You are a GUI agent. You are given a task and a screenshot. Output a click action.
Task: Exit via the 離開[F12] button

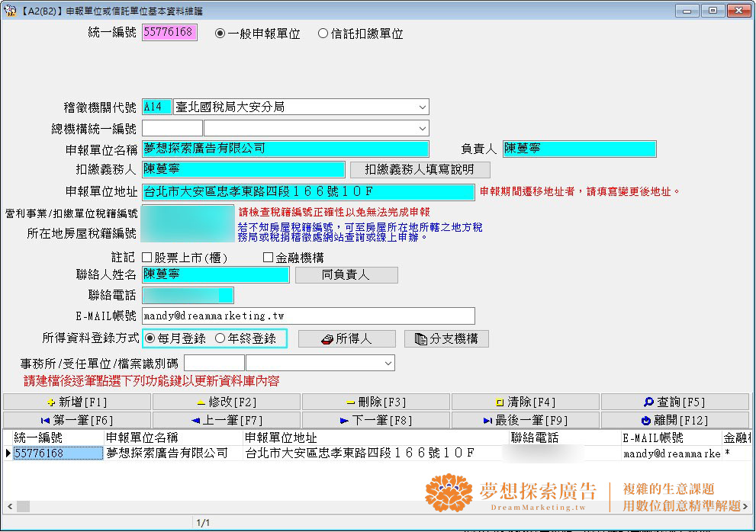tap(675, 420)
